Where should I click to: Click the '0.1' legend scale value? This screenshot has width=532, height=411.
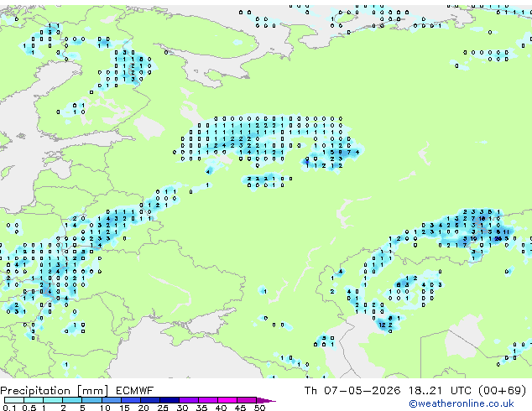(9, 408)
